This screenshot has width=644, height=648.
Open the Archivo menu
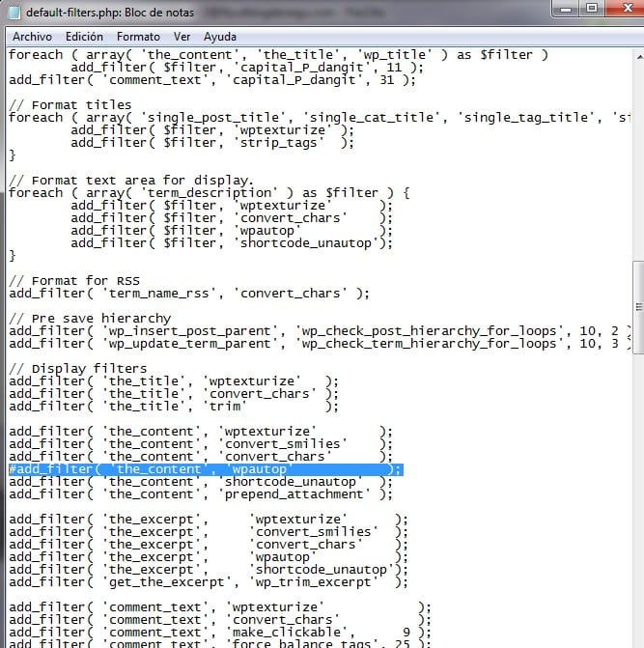pyautogui.click(x=32, y=37)
